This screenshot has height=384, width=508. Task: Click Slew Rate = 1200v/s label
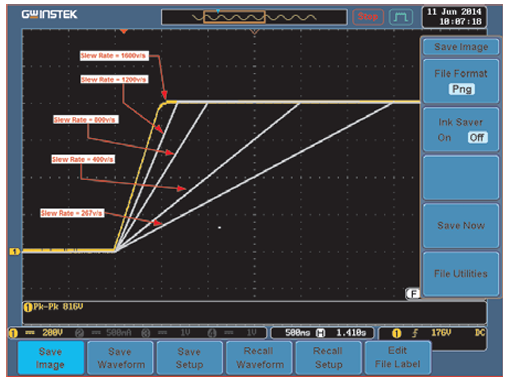[x=114, y=79]
